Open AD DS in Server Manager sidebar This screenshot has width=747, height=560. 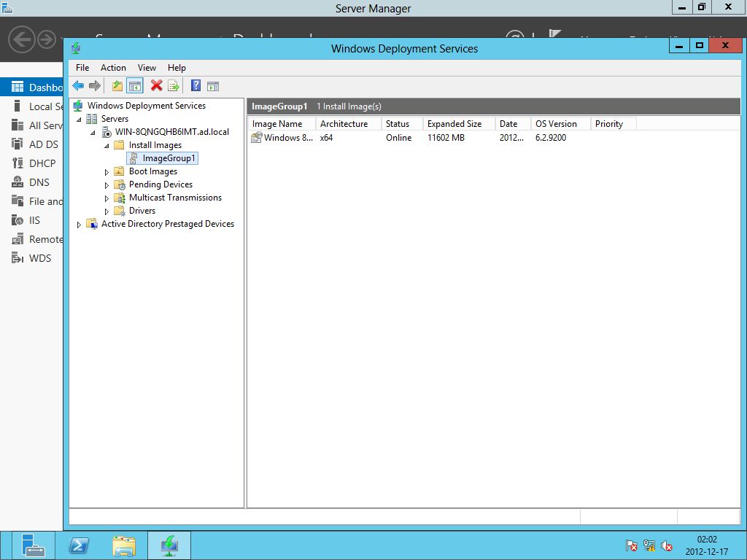click(x=31, y=144)
